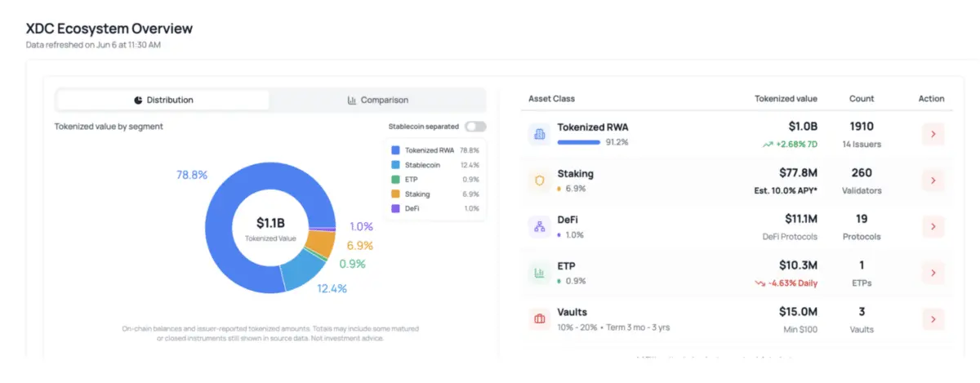Click the Tokenized RWA building icon

(x=539, y=135)
